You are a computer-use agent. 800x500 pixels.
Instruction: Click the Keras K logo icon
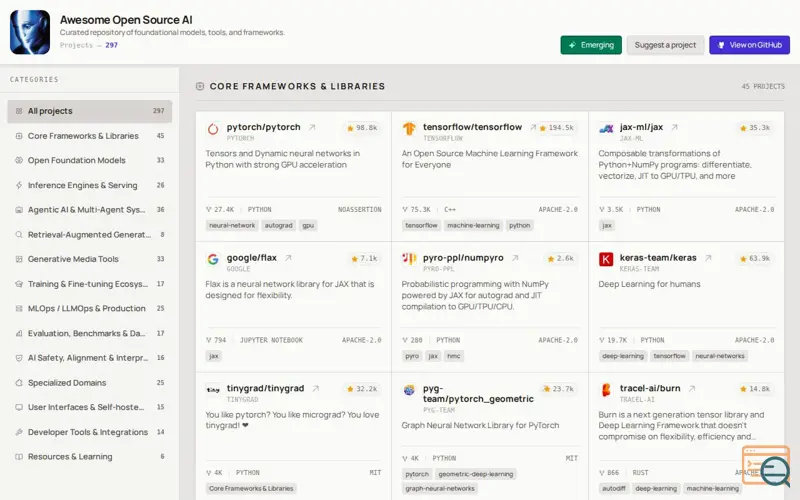tap(606, 259)
